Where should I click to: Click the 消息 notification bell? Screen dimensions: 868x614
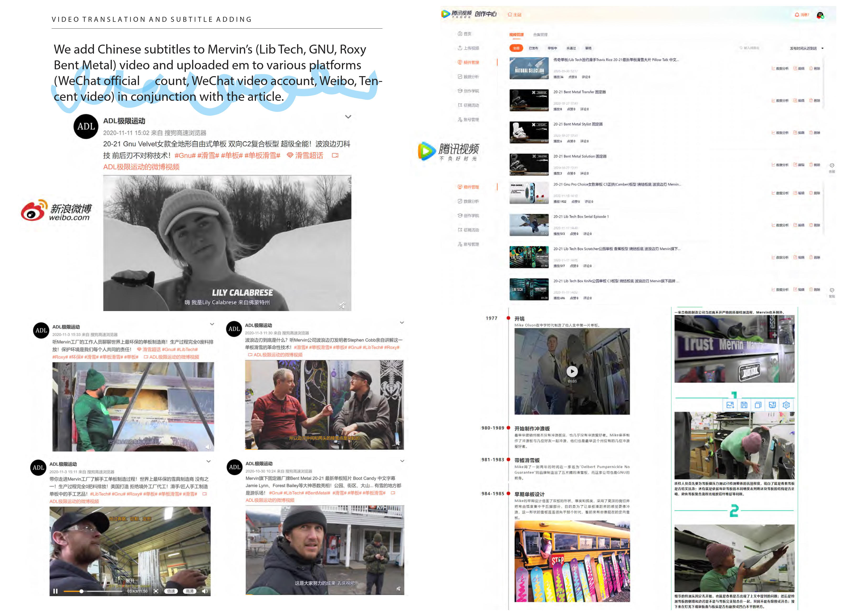(802, 15)
